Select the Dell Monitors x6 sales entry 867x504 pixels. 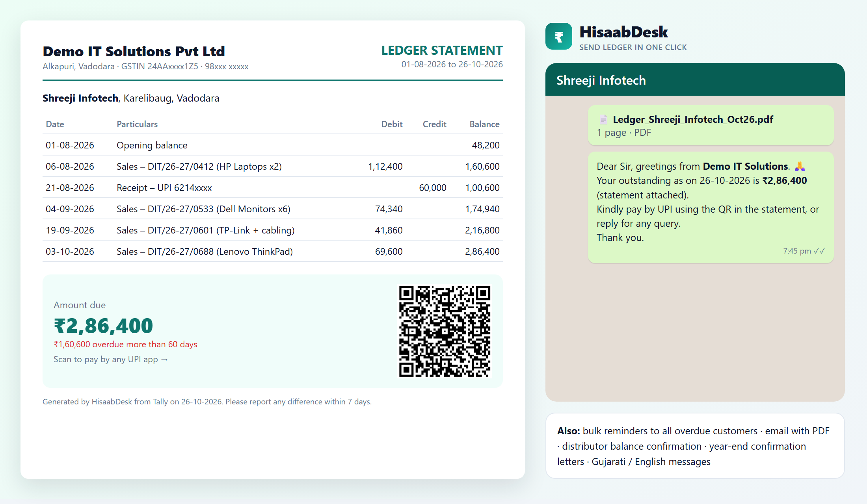point(273,209)
